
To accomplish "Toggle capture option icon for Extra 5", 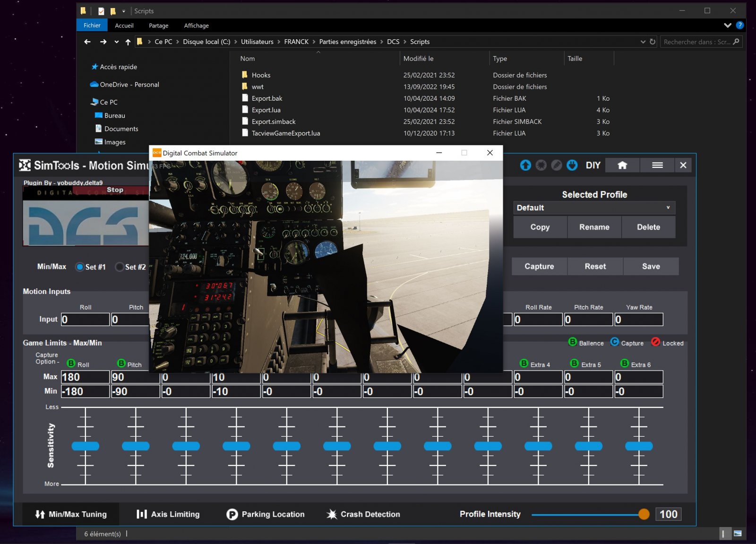I will click(x=575, y=363).
